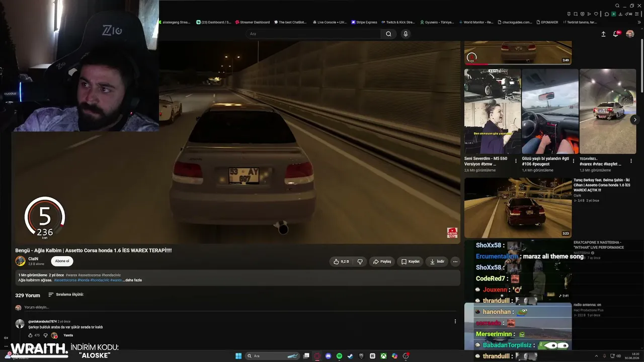Open the 'World Monitor' bookmark
The image size is (644, 362).
[476, 22]
